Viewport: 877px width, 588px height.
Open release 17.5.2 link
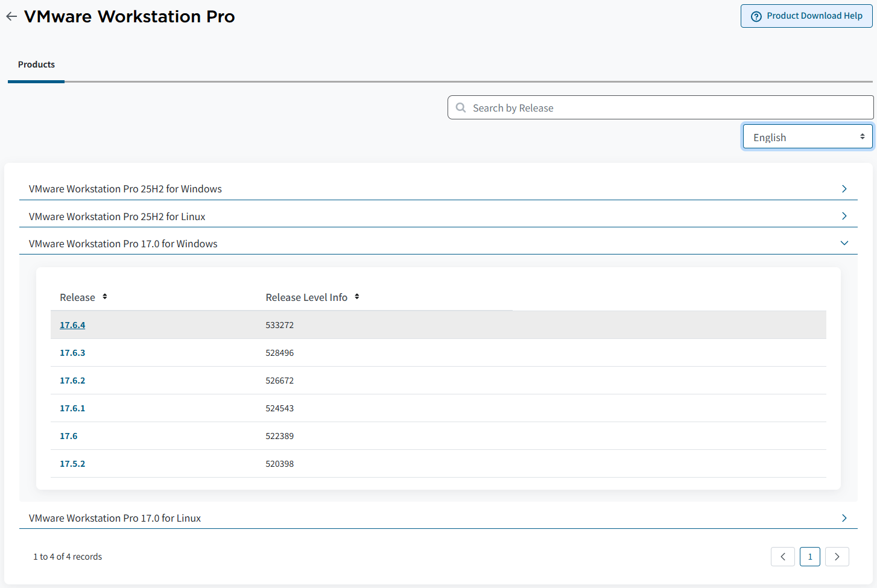coord(72,464)
